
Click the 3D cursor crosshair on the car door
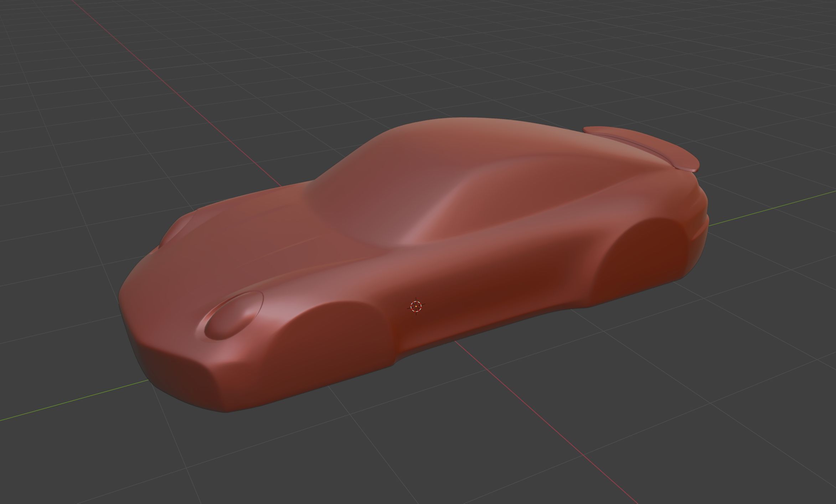tap(416, 306)
